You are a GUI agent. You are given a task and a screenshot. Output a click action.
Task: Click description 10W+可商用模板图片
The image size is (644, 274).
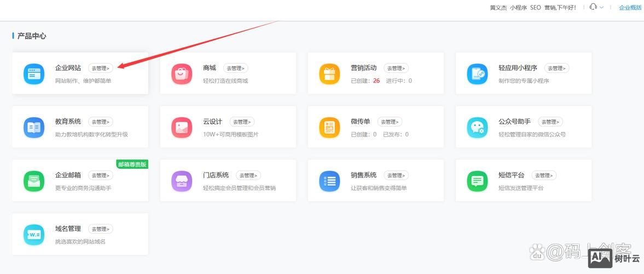point(231,134)
